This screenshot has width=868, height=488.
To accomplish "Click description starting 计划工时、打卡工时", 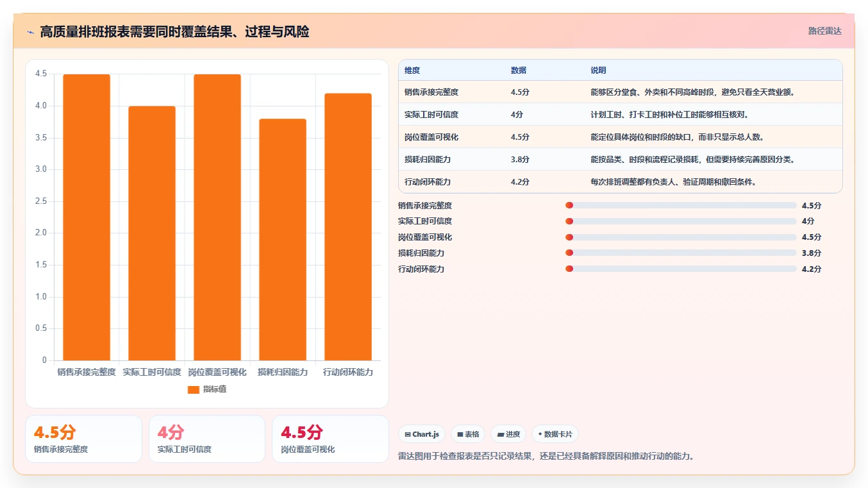I will (x=671, y=115).
